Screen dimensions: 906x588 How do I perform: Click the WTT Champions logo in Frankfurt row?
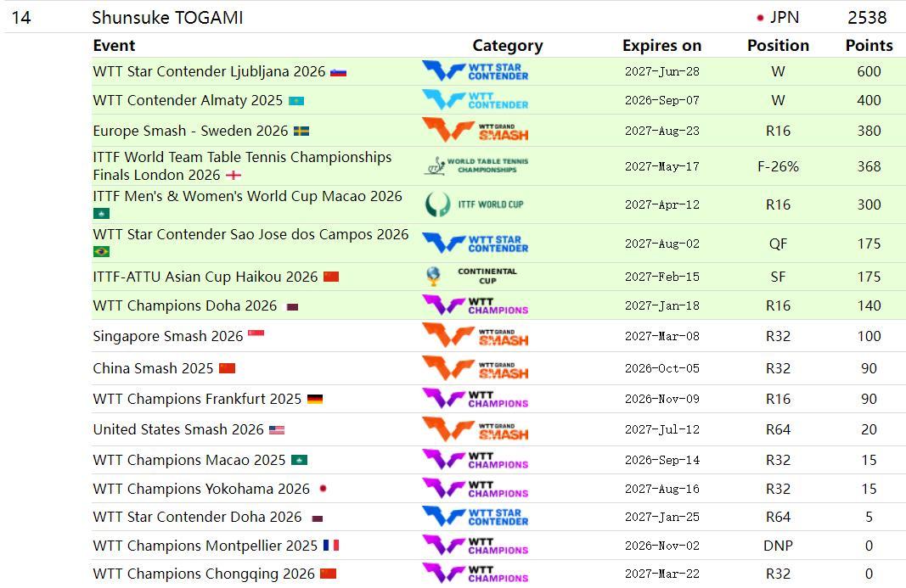click(x=475, y=399)
